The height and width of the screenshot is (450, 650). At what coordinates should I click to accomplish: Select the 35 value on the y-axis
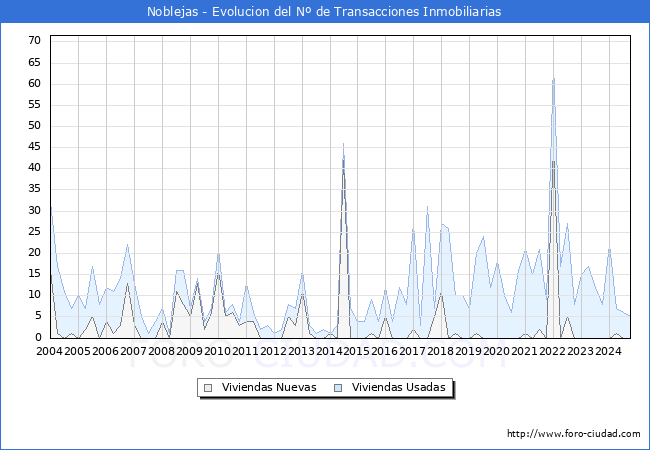click(34, 189)
